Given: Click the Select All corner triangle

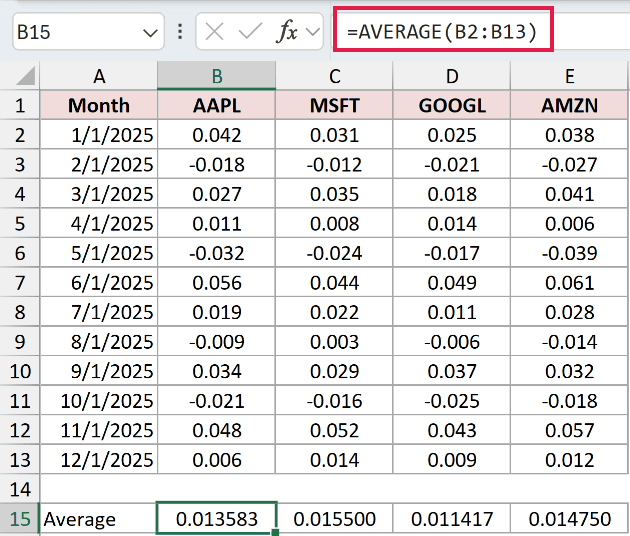Looking at the screenshot, I should (x=25, y=76).
